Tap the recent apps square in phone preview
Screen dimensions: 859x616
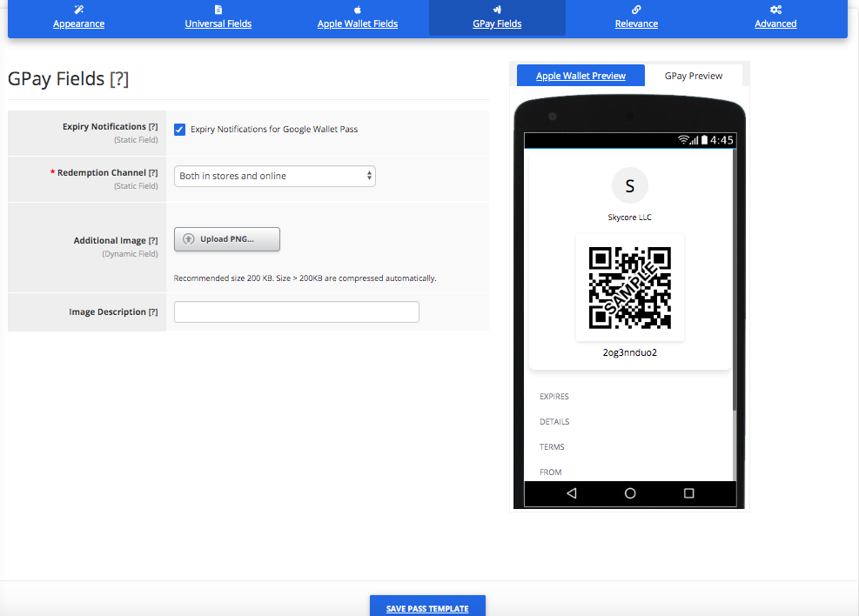[x=689, y=493]
